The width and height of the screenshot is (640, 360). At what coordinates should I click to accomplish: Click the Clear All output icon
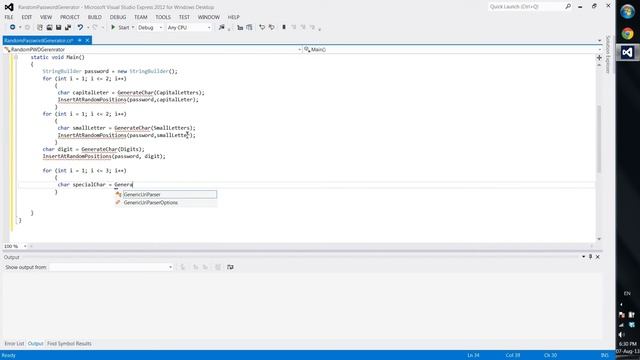click(x=218, y=267)
